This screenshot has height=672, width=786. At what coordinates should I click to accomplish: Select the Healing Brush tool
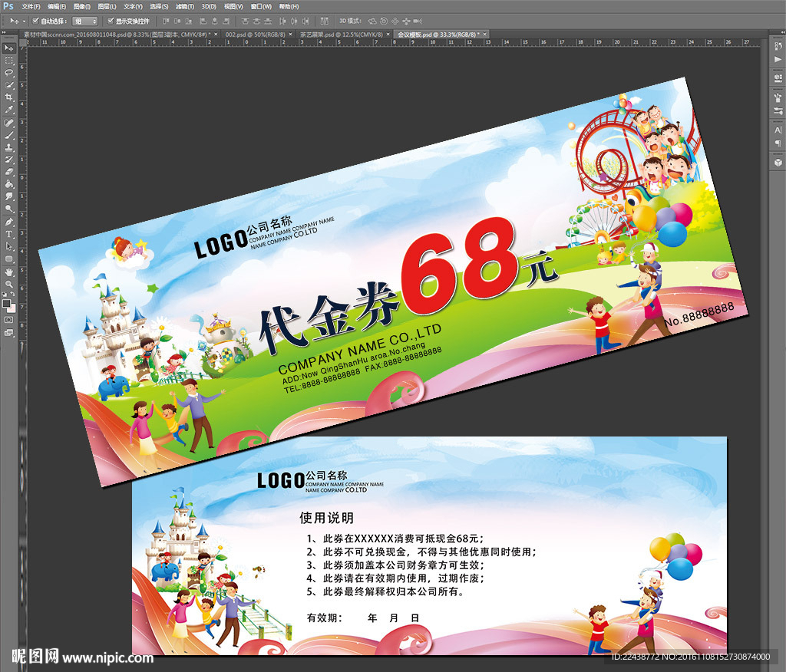[x=9, y=122]
